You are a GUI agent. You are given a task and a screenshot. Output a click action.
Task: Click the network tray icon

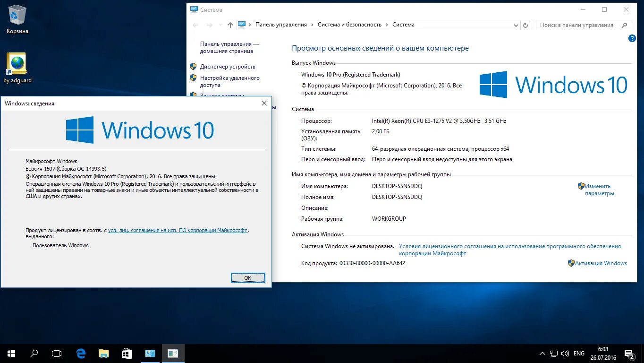[553, 354]
